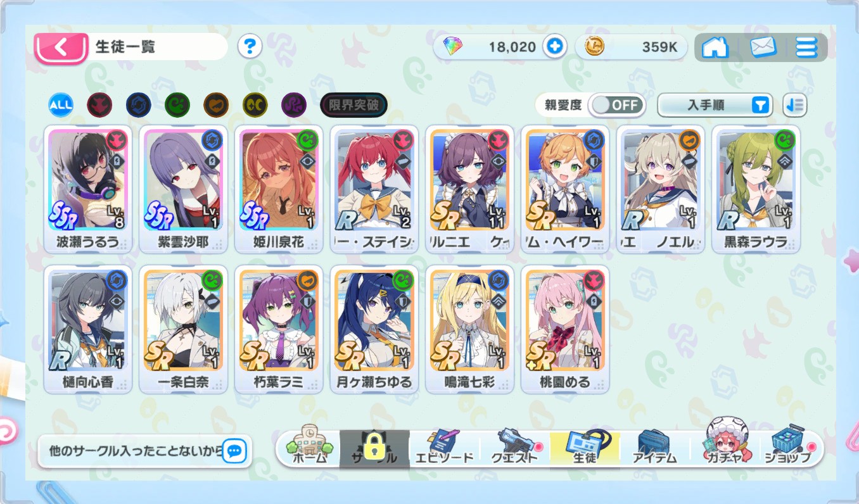
Task: Go home via top-right house icon
Action: tap(715, 47)
